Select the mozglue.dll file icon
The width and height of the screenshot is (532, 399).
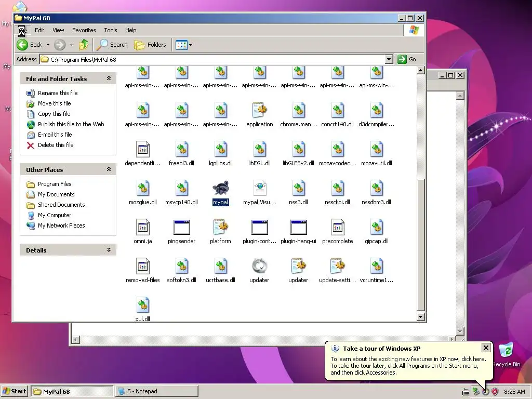click(142, 188)
